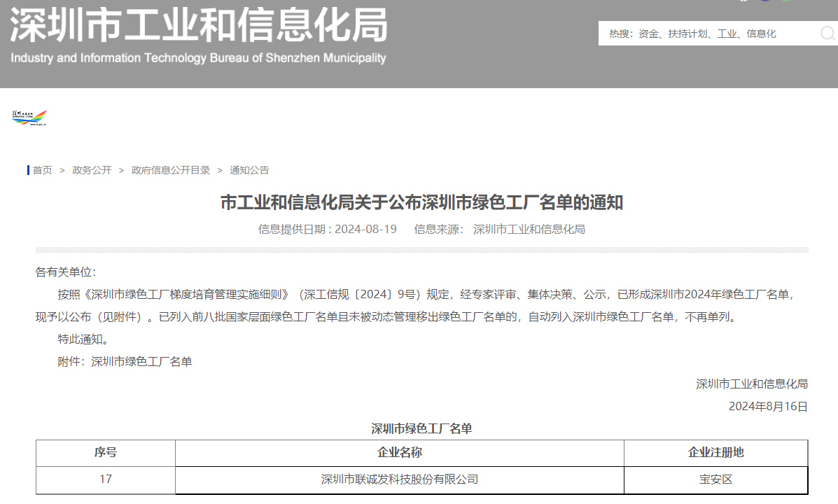Open the 首页 breadcrumb link
Viewport: 838px width, 504px height.
[41, 170]
